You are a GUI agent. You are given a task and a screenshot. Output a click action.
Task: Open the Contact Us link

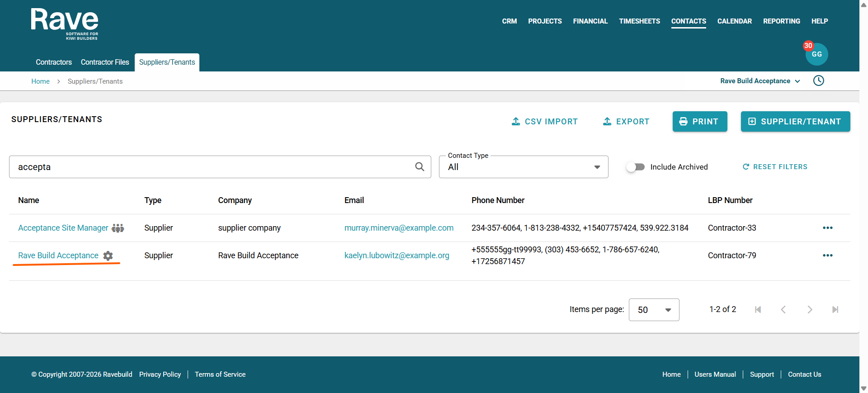click(x=805, y=374)
